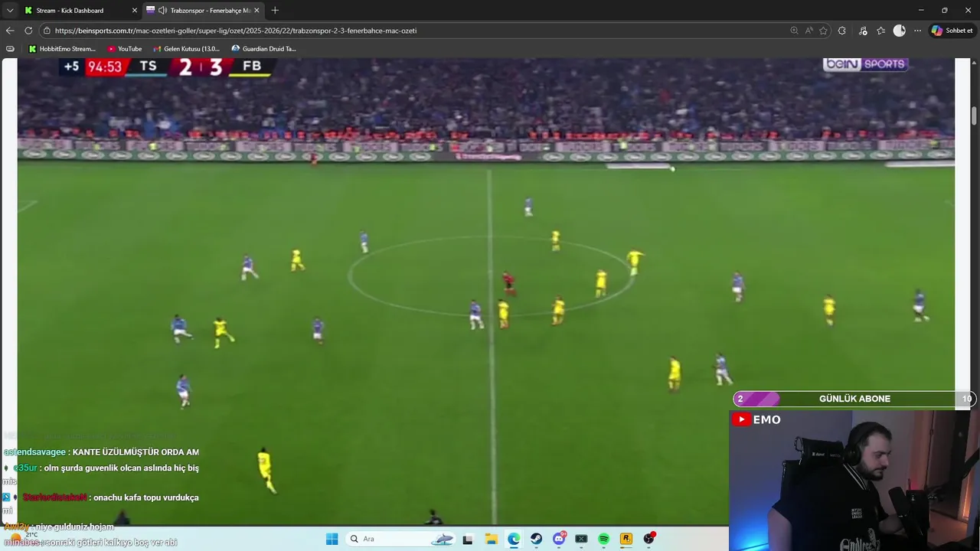Image resolution: width=980 pixels, height=551 pixels.
Task: Switch to Microsoft Edge on the taskbar
Action: [x=514, y=539]
